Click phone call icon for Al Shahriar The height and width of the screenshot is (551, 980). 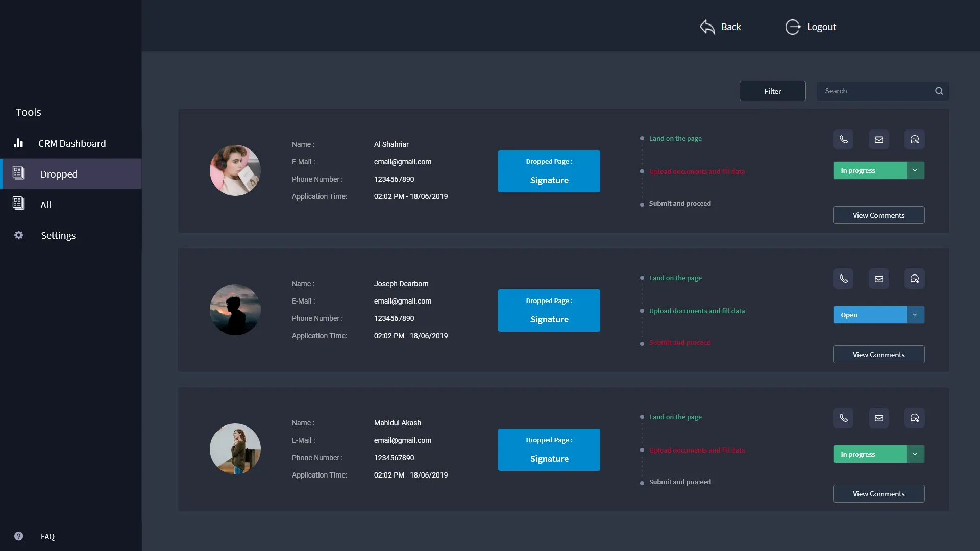843,139
